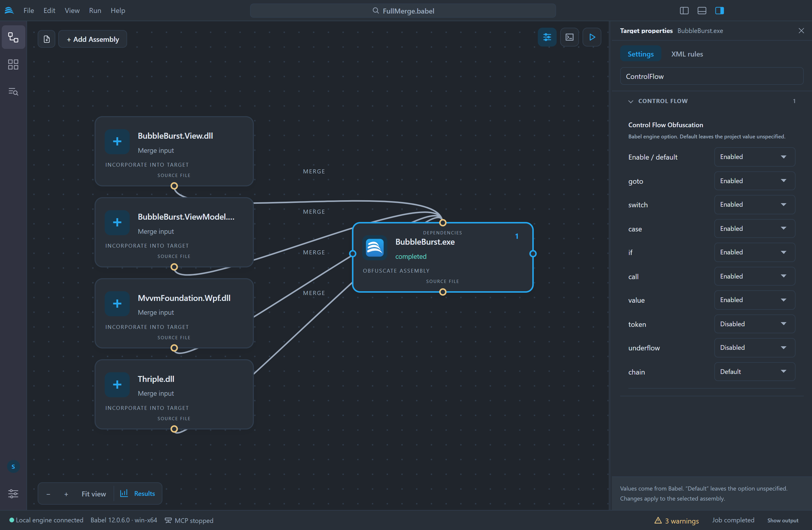Open the Results button
812x530 pixels.
pos(137,493)
